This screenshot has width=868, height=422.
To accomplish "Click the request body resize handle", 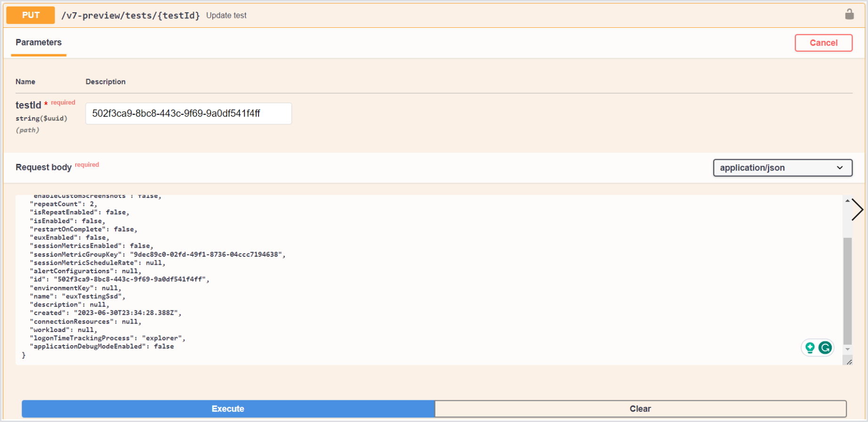I will coord(849,362).
